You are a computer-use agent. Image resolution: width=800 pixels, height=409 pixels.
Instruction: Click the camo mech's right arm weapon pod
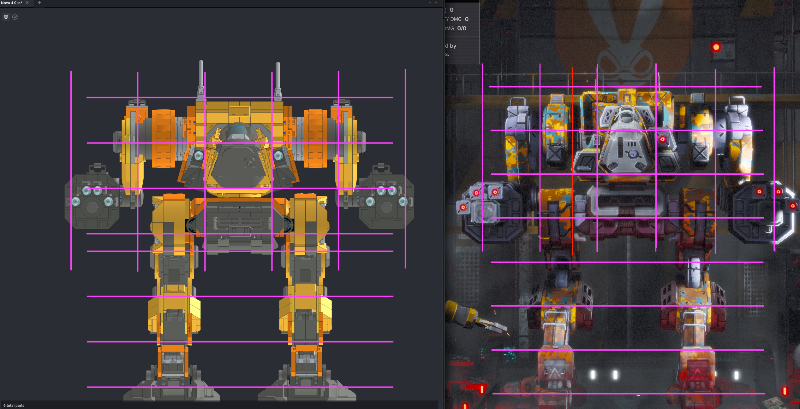[x=764, y=208]
